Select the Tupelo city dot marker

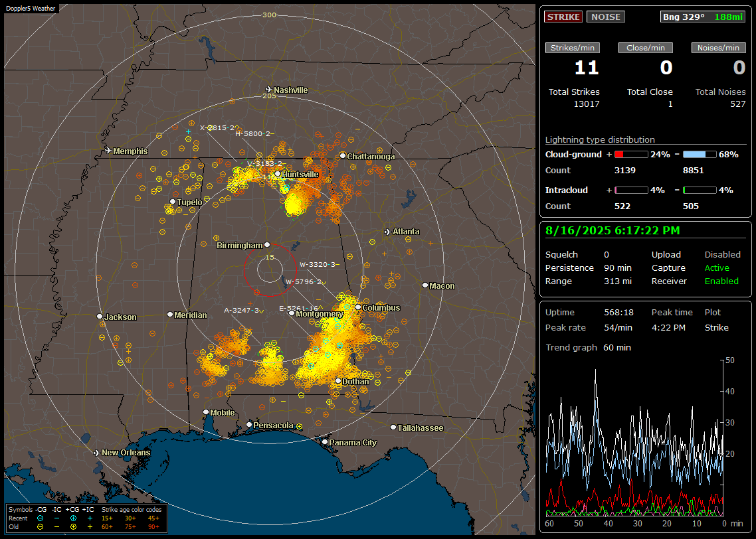(x=173, y=201)
